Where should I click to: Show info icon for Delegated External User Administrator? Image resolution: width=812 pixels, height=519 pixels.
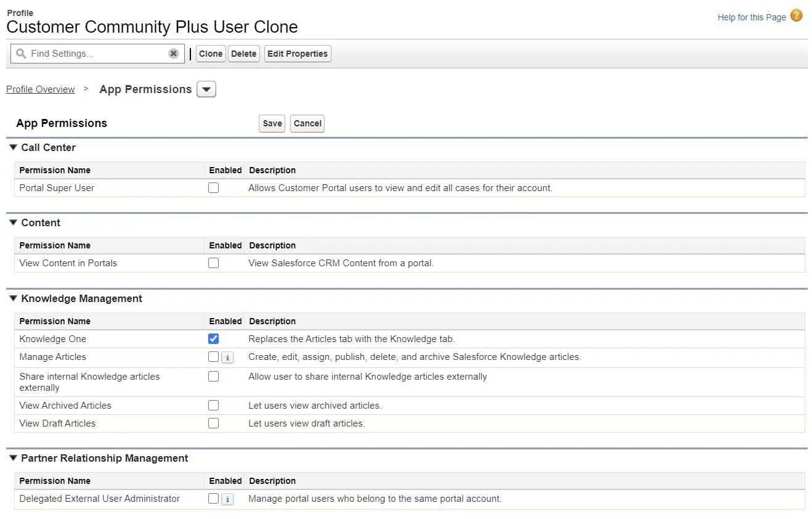point(227,499)
